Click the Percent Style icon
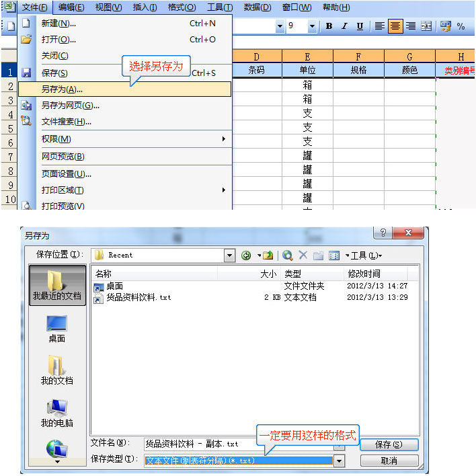 (x=461, y=26)
